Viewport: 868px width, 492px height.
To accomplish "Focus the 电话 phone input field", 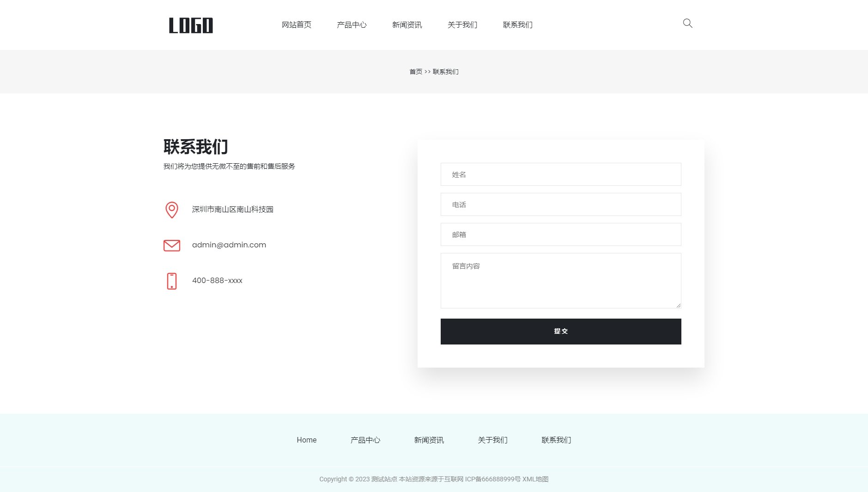I will tap(561, 204).
